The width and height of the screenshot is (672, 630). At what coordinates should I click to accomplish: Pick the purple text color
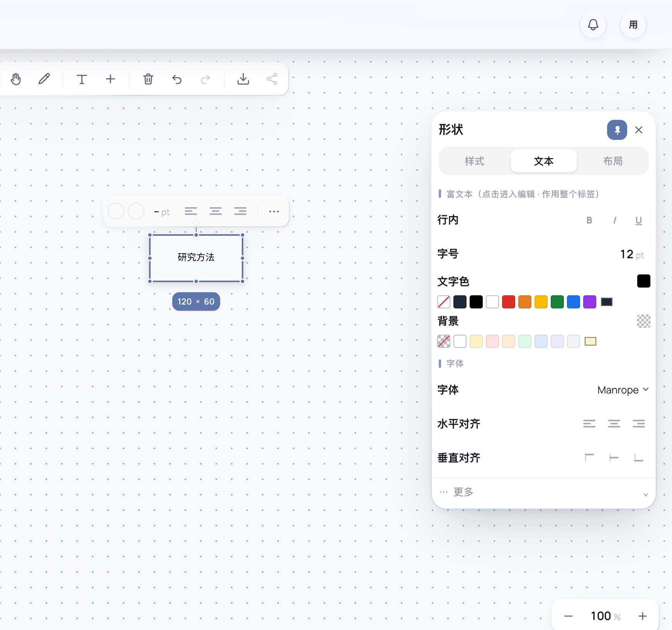590,302
